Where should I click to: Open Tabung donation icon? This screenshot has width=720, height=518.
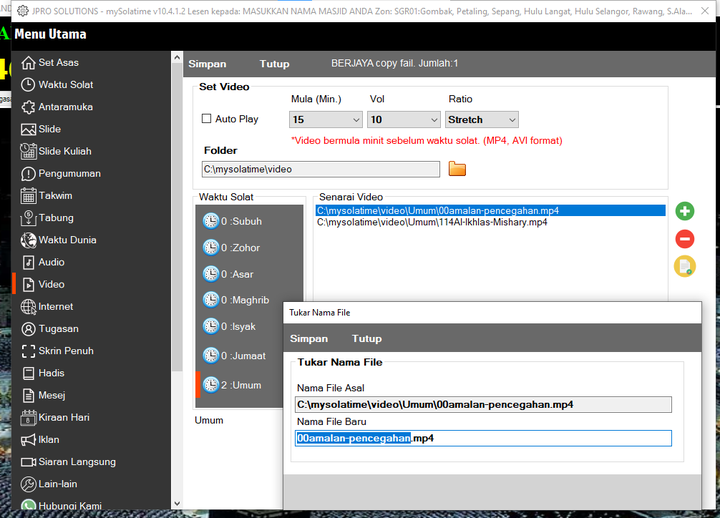pyautogui.click(x=28, y=218)
